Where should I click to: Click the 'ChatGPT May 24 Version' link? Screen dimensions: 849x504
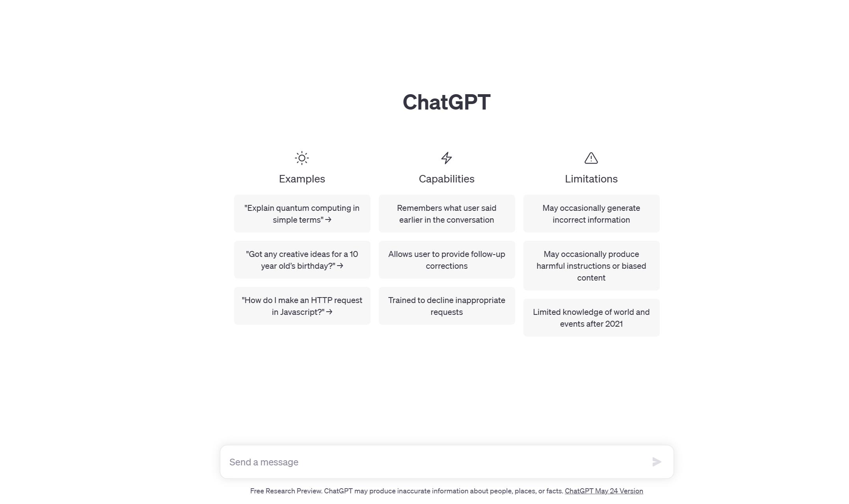click(603, 491)
